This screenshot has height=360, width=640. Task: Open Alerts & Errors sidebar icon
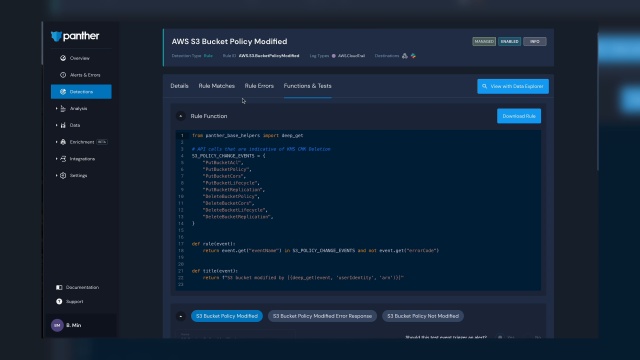click(63, 75)
